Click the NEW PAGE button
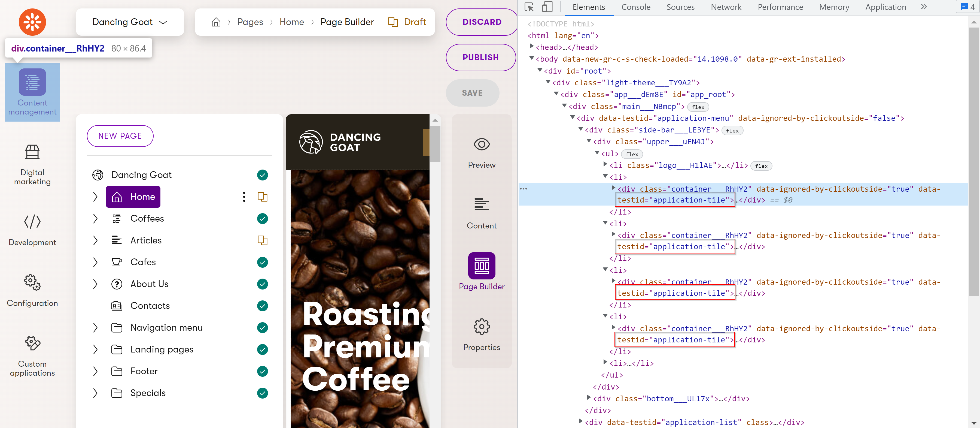This screenshot has height=428, width=980. tap(120, 136)
